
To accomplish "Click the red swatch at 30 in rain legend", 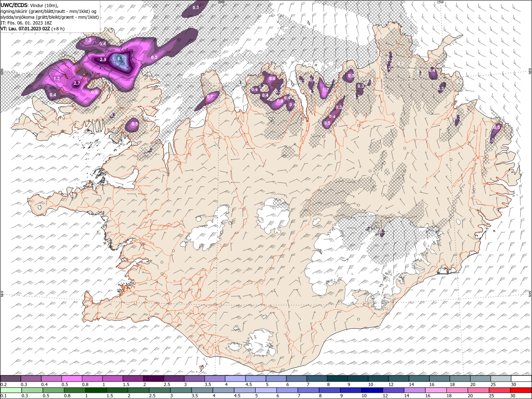I will tap(521, 390).
